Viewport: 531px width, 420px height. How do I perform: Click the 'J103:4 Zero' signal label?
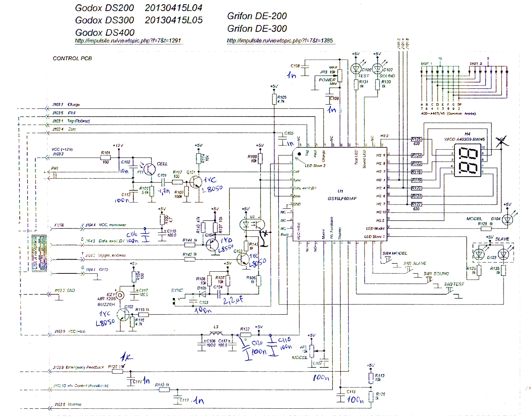point(64,129)
